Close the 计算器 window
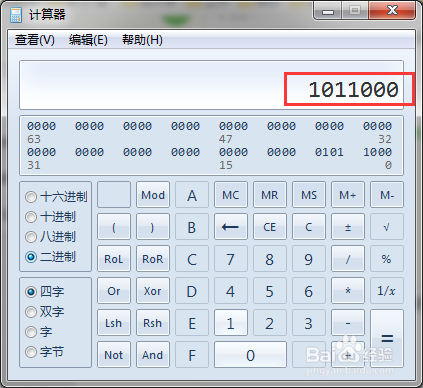 (392, 11)
